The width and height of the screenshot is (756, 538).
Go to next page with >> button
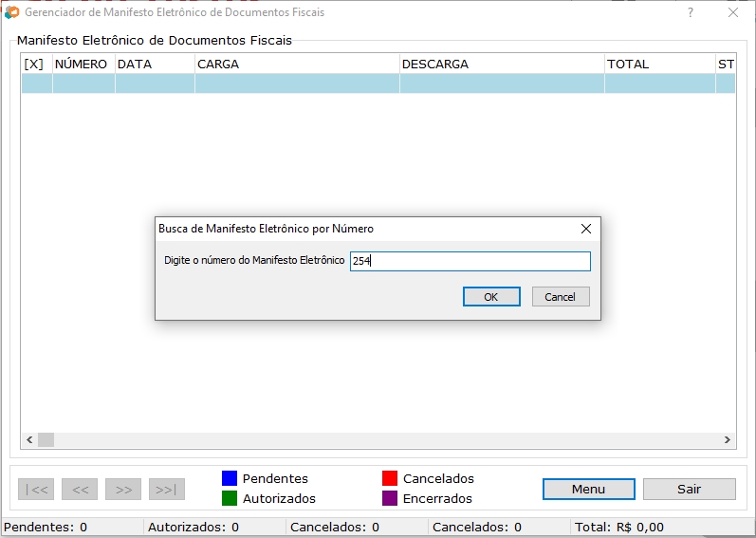point(123,490)
